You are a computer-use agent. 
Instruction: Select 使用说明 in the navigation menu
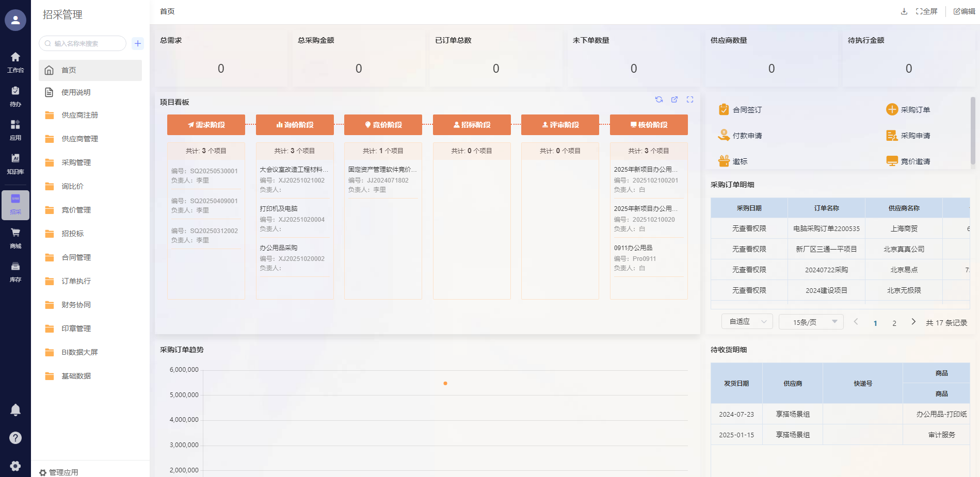[76, 92]
